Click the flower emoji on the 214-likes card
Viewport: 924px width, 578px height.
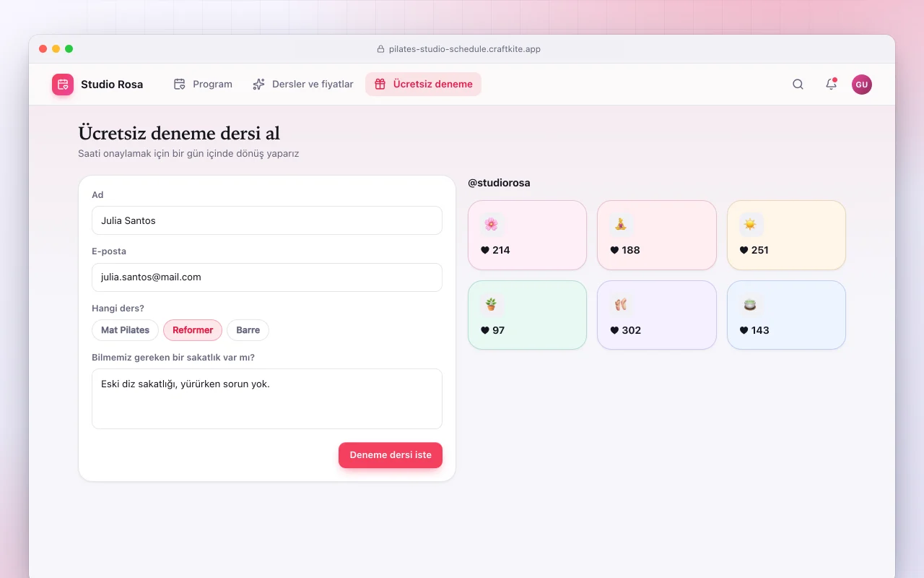[492, 224]
